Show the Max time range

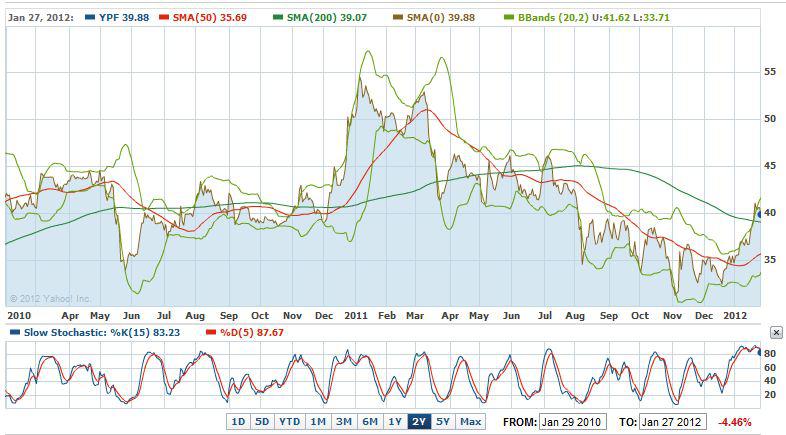(470, 422)
